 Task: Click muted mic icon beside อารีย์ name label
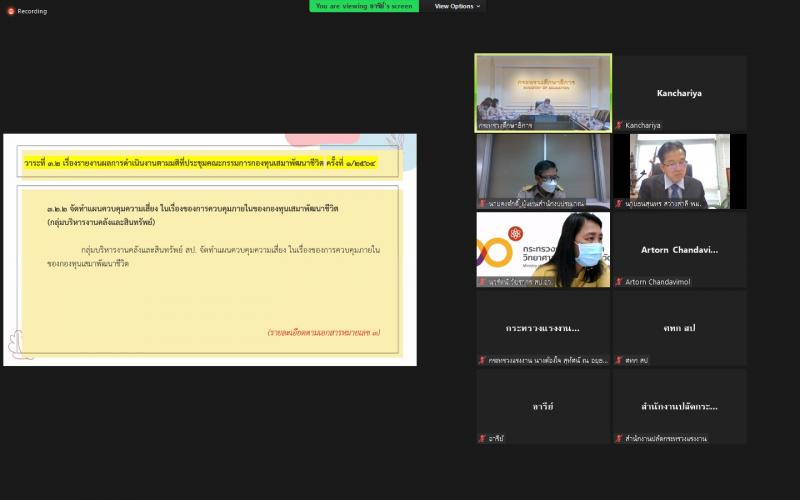point(482,438)
